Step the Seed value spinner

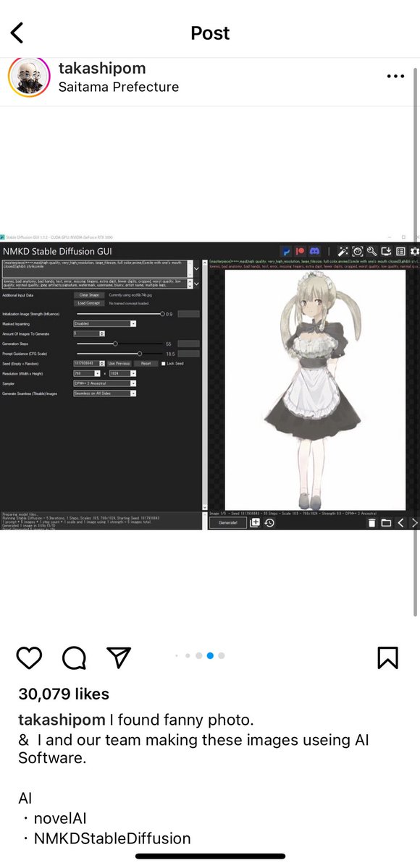pos(102,363)
